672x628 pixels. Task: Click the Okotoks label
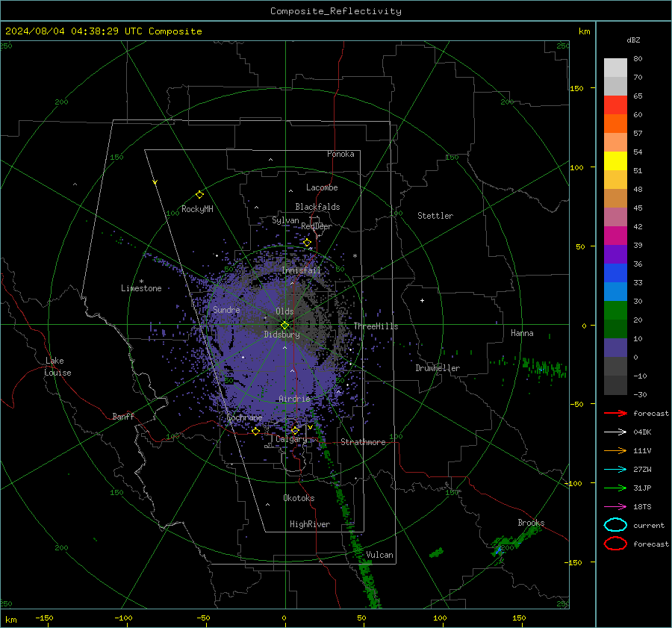(x=299, y=498)
